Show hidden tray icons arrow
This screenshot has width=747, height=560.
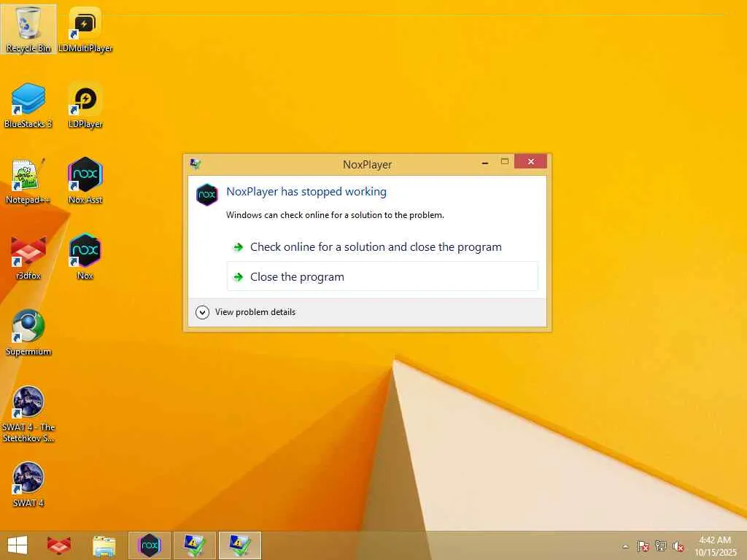point(625,546)
